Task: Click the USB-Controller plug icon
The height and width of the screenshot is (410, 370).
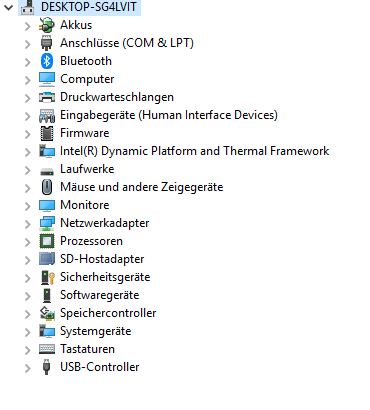Action: (47, 367)
